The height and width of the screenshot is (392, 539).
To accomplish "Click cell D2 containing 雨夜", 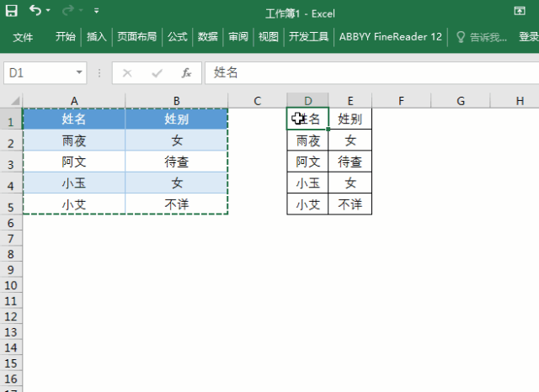I will click(x=307, y=140).
